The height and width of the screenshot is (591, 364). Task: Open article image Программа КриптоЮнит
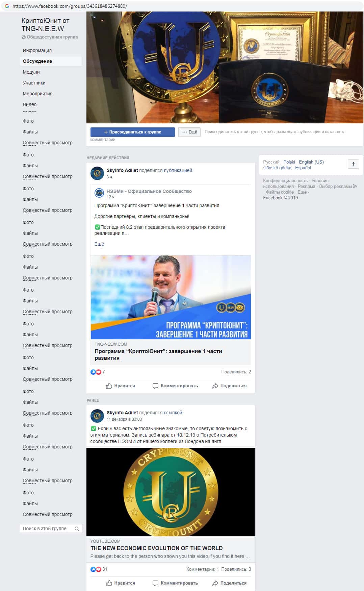point(171,297)
